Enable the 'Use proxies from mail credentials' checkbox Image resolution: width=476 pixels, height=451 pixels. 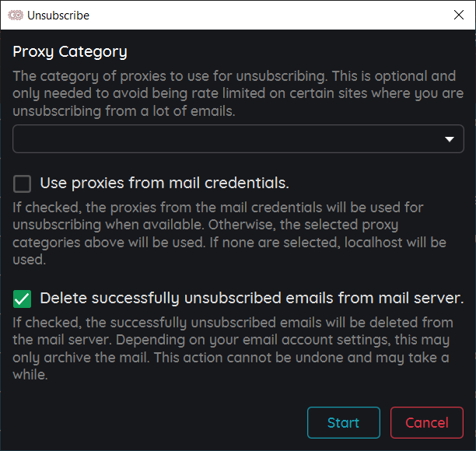coord(23,184)
